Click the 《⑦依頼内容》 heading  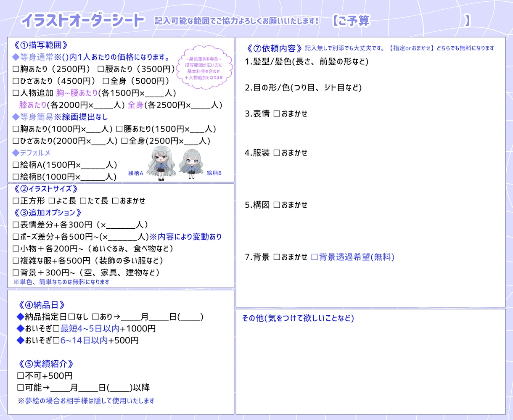pyautogui.click(x=274, y=48)
